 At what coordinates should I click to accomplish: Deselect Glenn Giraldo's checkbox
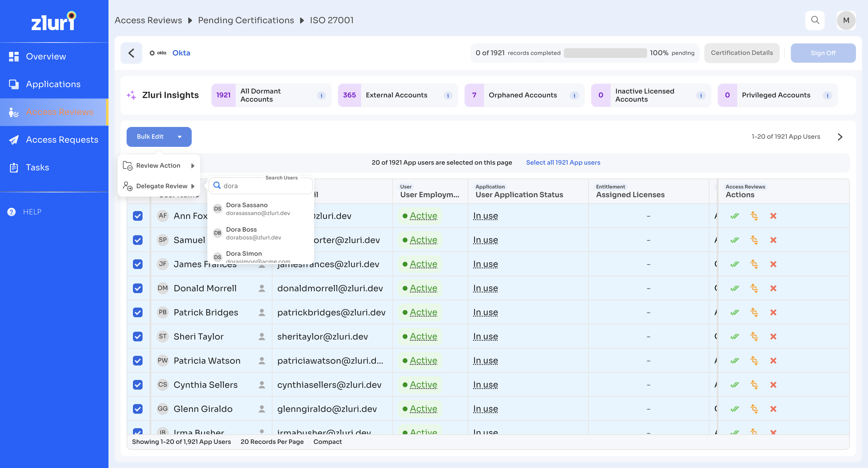(x=137, y=409)
